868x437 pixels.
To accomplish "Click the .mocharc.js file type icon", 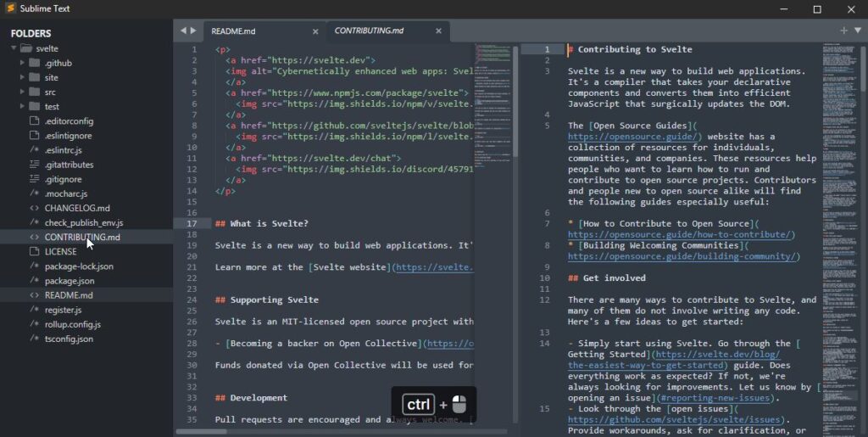I will [x=34, y=193].
